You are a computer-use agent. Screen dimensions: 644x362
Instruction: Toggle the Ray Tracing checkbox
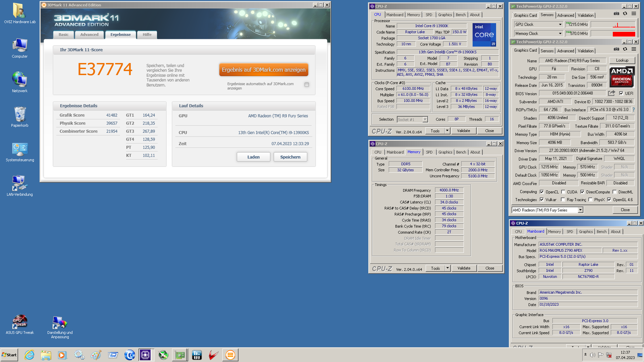point(563,200)
